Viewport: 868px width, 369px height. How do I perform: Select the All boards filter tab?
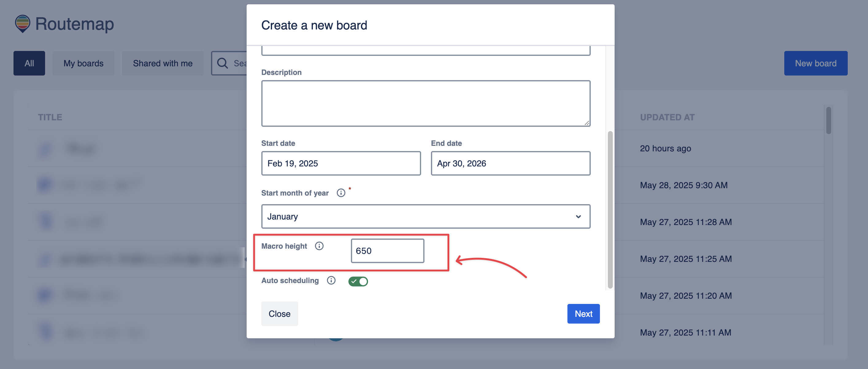(29, 63)
